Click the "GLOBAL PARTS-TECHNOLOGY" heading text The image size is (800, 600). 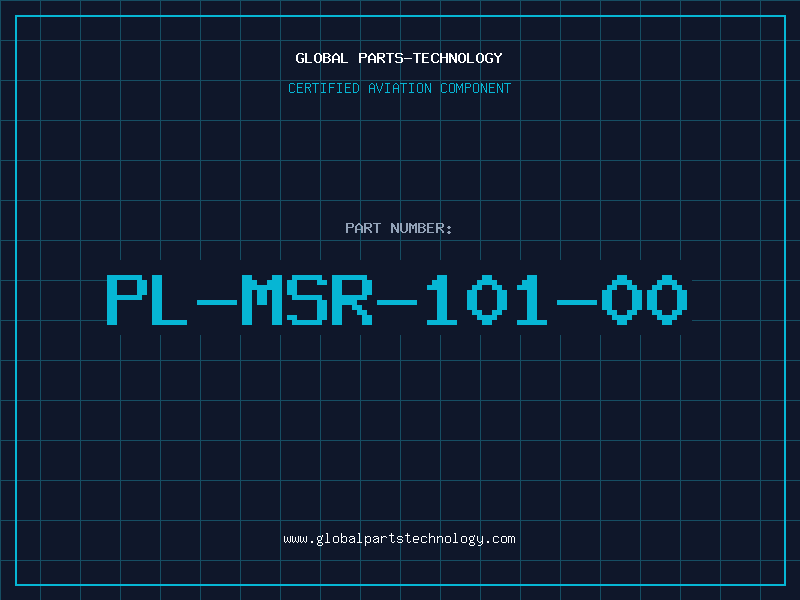point(399,58)
